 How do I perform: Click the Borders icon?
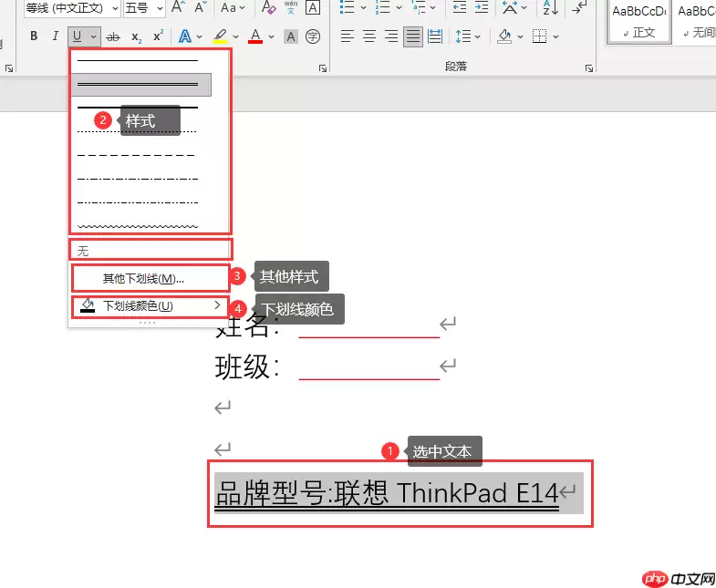[539, 36]
